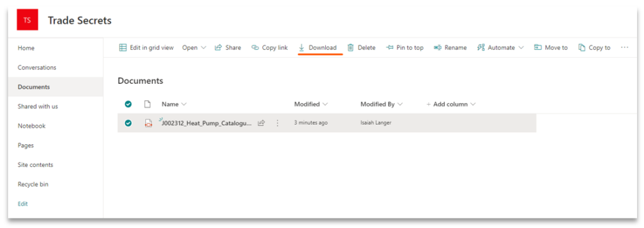The image size is (644, 228).
Task: Click the Move to folder icon
Action: [538, 48]
